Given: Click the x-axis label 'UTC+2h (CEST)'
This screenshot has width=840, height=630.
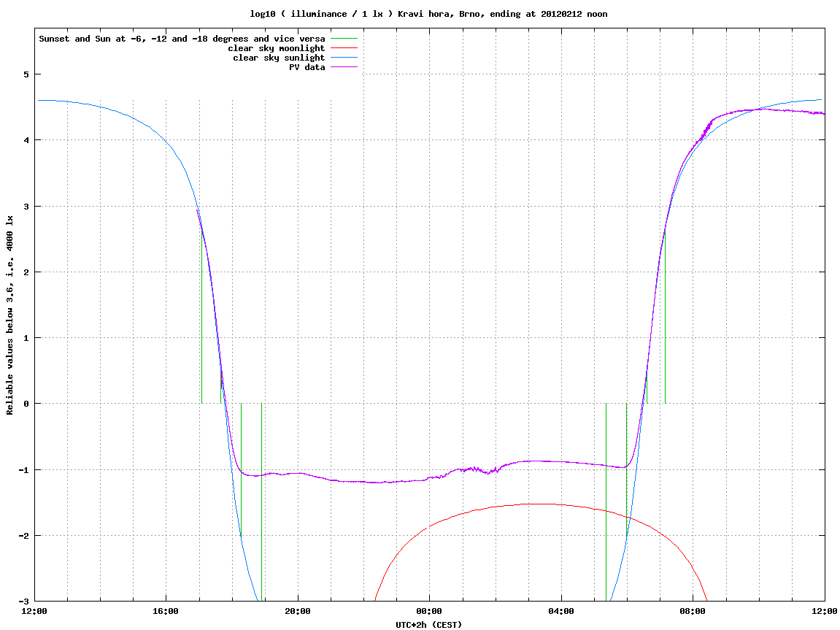Looking at the screenshot, I should (428, 625).
